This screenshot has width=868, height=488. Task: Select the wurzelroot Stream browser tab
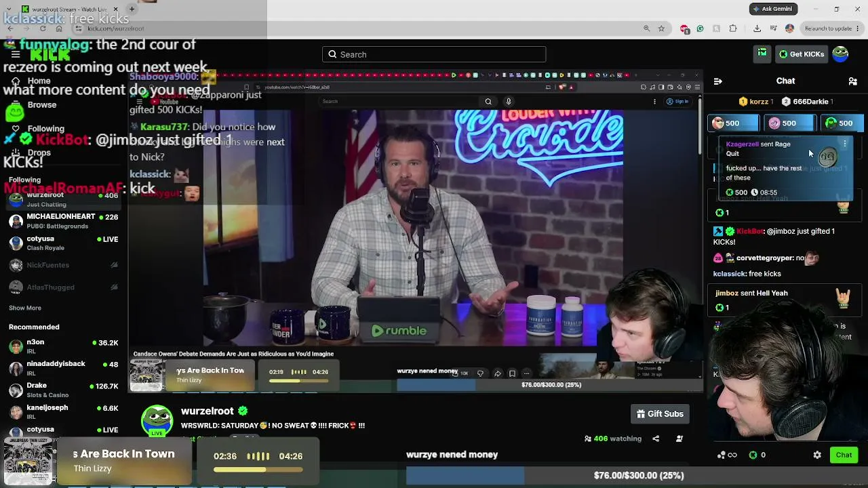pos(71,9)
